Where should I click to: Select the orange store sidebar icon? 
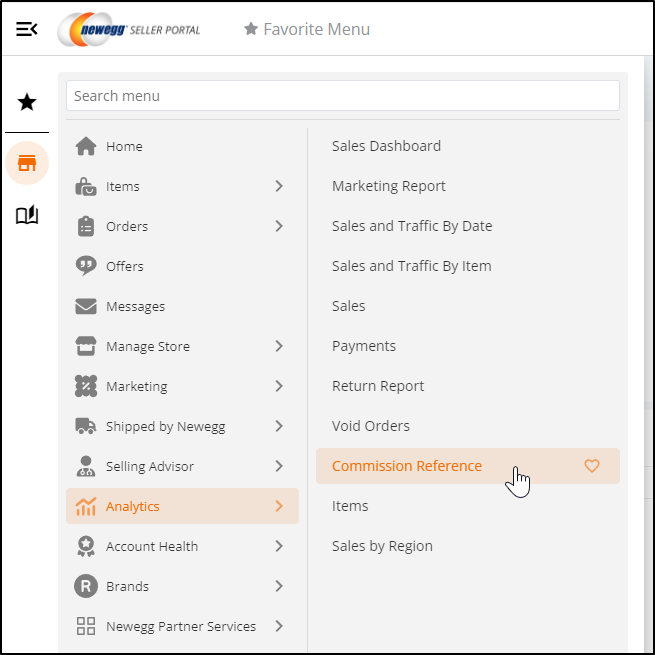[27, 163]
